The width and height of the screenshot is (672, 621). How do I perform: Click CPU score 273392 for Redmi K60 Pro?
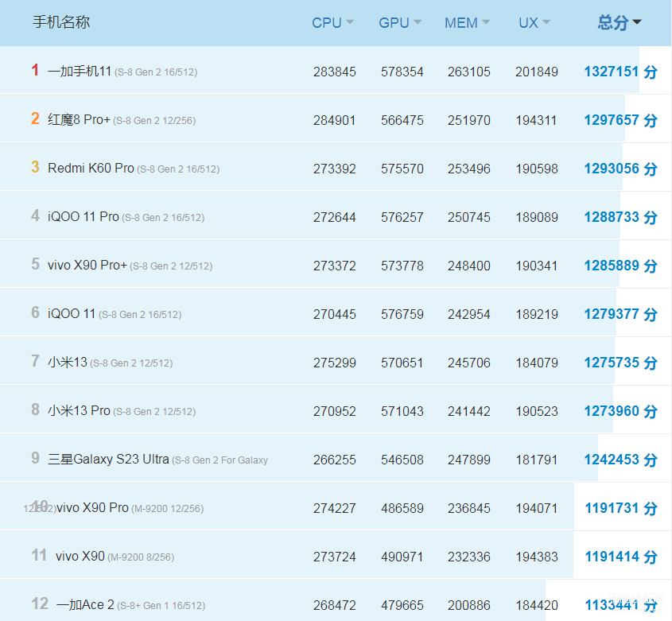click(x=334, y=169)
